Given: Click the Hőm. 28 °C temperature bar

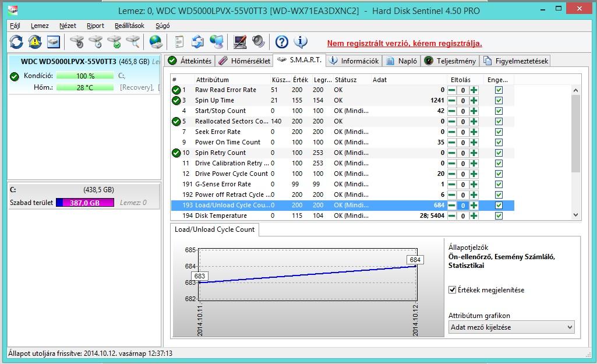Looking at the screenshot, I should tap(85, 87).
